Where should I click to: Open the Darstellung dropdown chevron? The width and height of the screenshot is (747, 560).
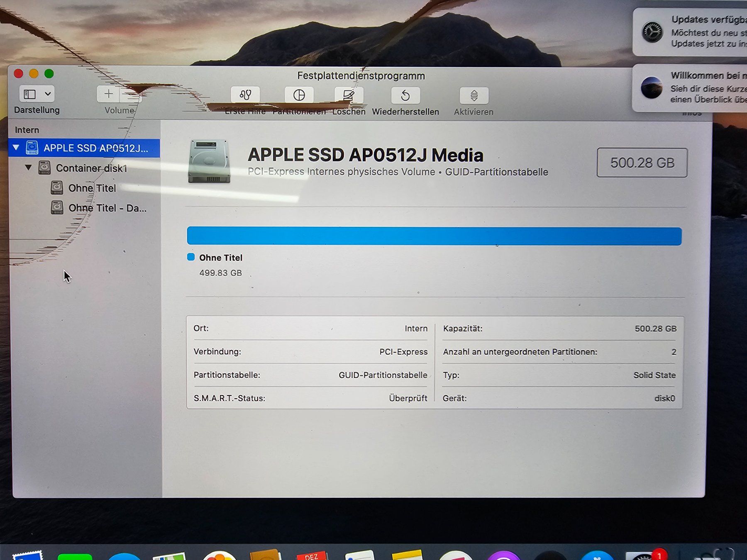pyautogui.click(x=48, y=94)
